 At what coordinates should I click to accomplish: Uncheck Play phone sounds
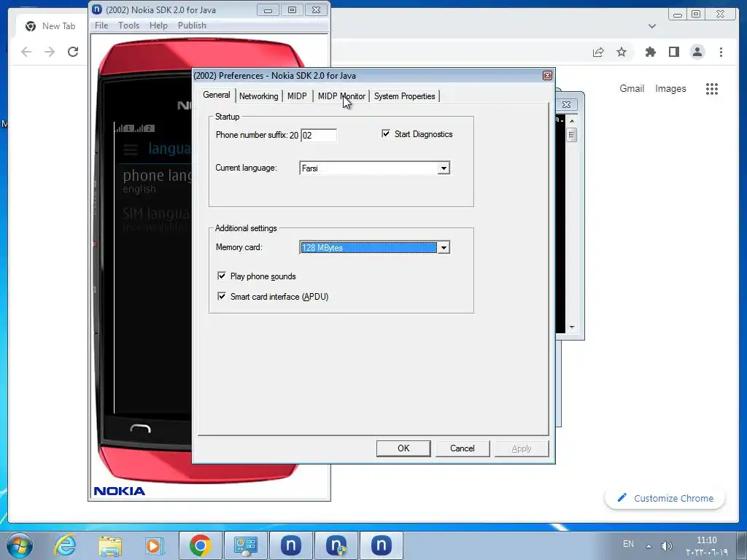222,276
